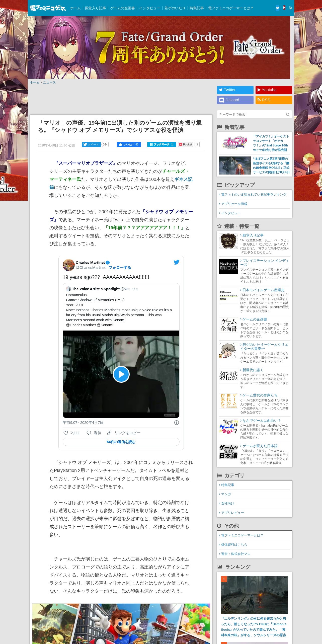Click フォローする for Charles Martinet
Viewport: 322px width, 644px height.
[x=120, y=268]
